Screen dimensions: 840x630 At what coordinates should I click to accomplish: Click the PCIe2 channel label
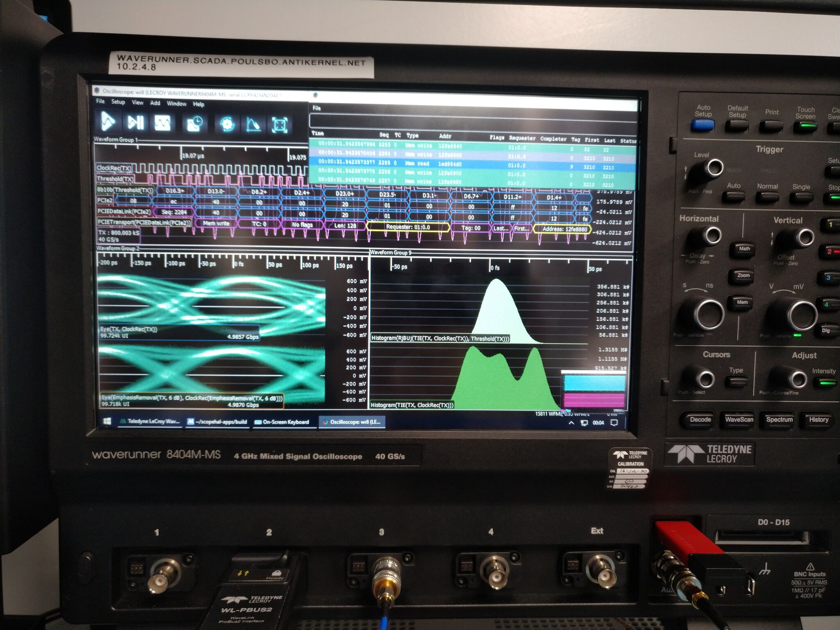[x=105, y=200]
